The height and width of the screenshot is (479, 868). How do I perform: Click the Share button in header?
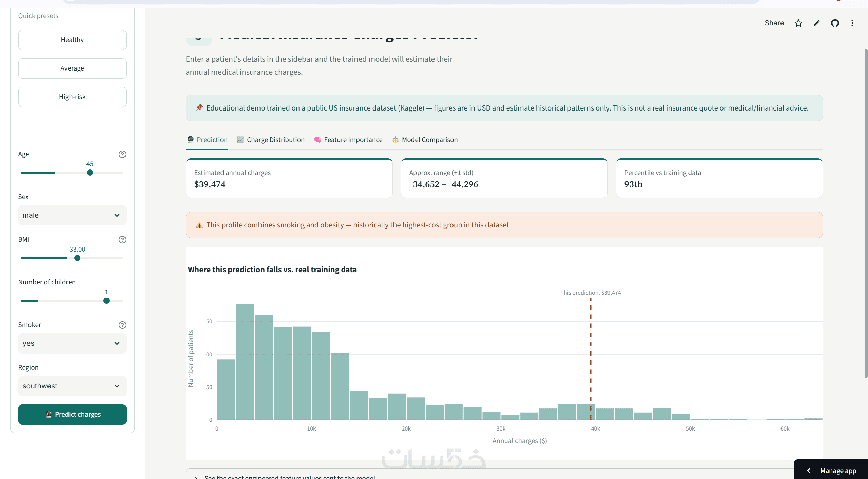(774, 23)
